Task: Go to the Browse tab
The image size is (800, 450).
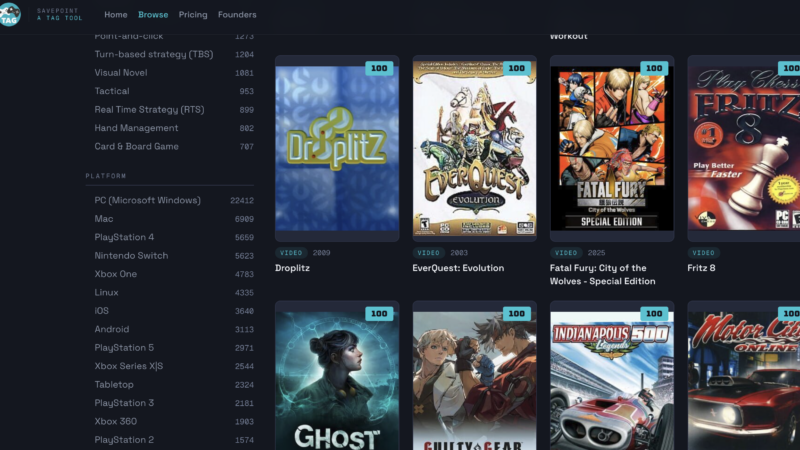Action: (153, 15)
